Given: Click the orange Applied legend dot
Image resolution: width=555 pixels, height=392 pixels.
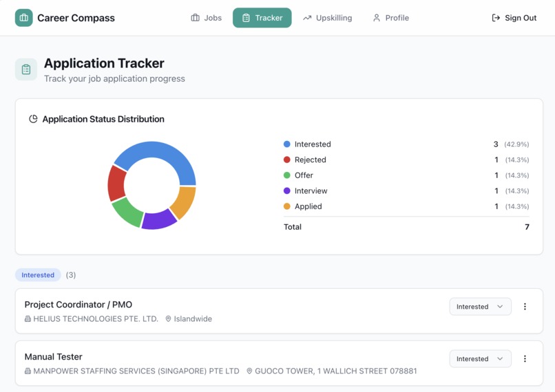Looking at the screenshot, I should click(287, 206).
